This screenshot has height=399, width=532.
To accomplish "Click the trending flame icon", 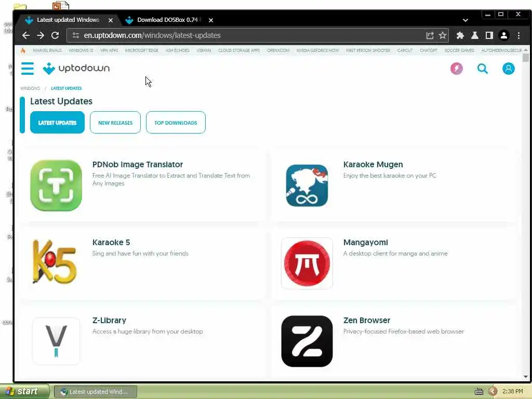I will pyautogui.click(x=23, y=50).
